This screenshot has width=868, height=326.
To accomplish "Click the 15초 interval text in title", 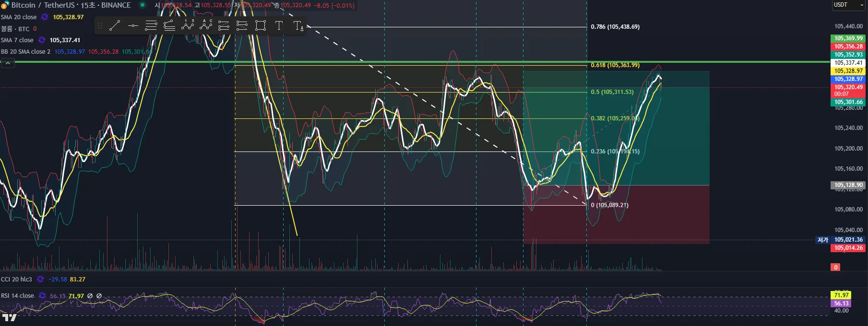I will pos(88,5).
